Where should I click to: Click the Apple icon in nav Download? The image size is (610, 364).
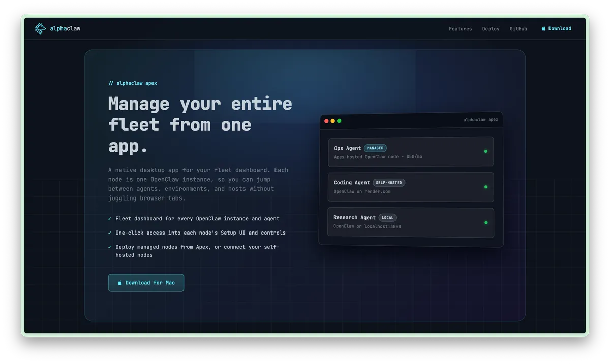pos(543,29)
